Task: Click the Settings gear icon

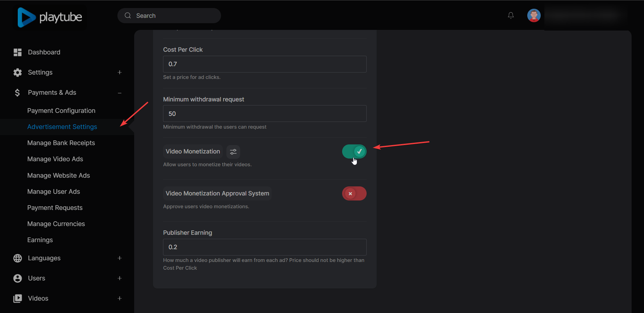Action: pyautogui.click(x=17, y=73)
